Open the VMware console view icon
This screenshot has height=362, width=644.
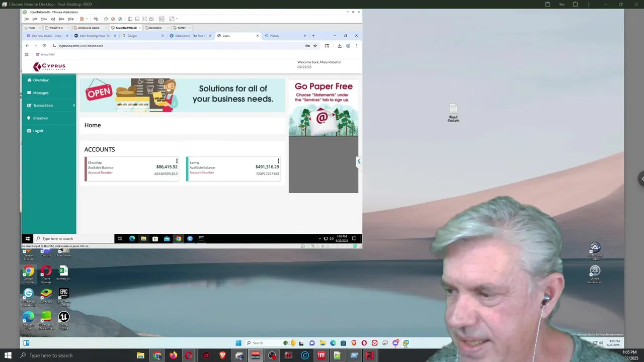click(x=162, y=19)
